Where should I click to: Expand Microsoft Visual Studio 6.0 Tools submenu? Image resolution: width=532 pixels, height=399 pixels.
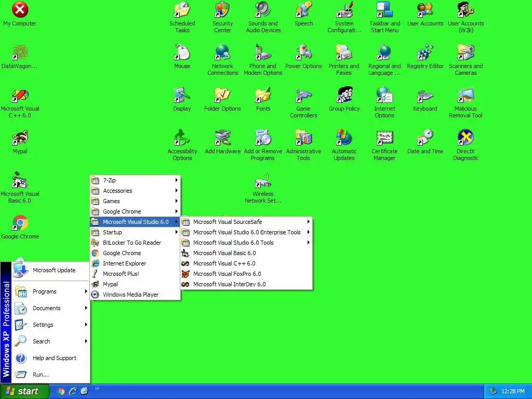(246, 243)
